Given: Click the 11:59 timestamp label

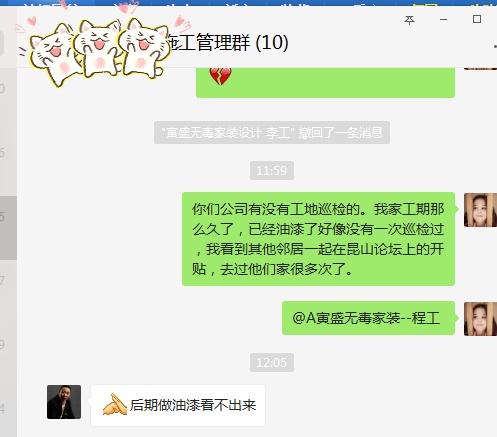Looking at the screenshot, I should [272, 171].
